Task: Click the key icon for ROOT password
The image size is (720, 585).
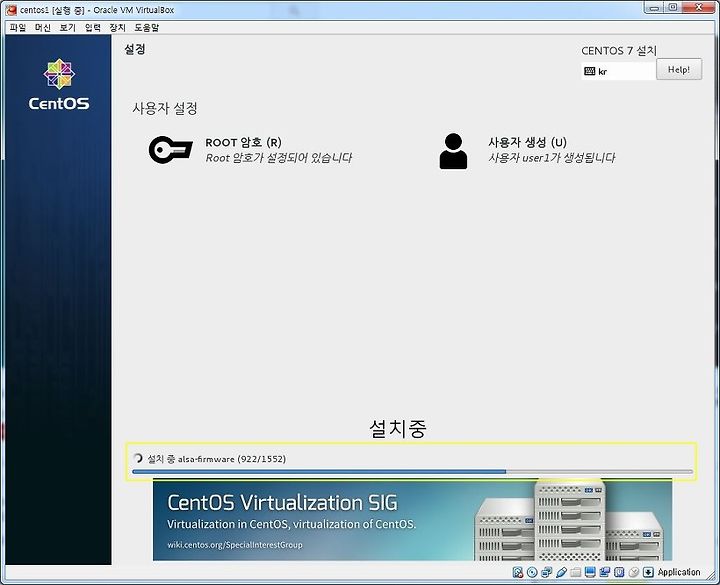Action: click(170, 150)
